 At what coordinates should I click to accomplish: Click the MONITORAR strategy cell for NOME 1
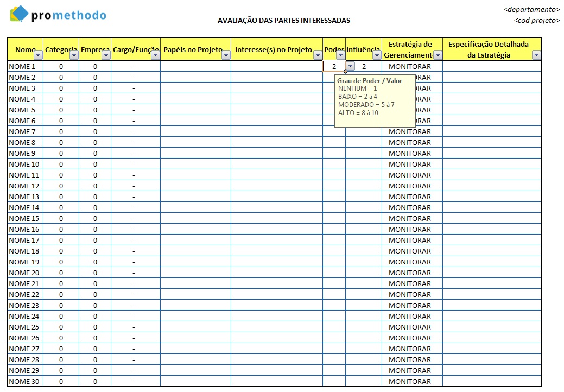pyautogui.click(x=412, y=66)
